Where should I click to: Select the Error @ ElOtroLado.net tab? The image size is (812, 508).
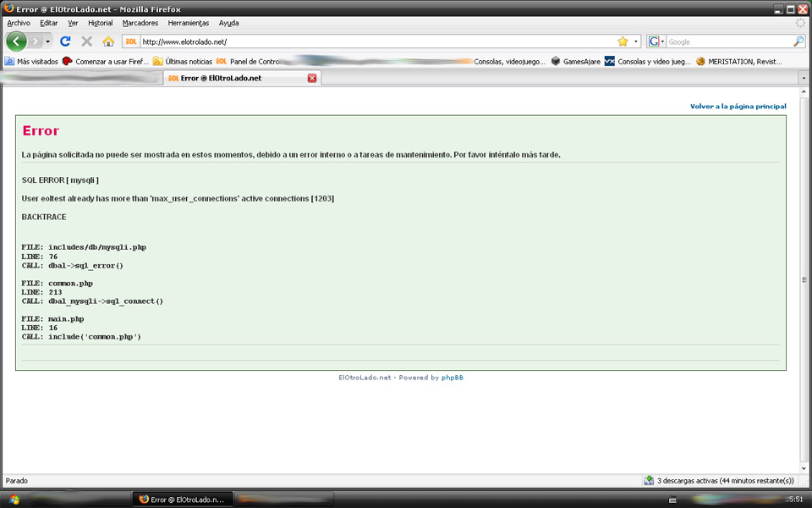tap(242, 78)
